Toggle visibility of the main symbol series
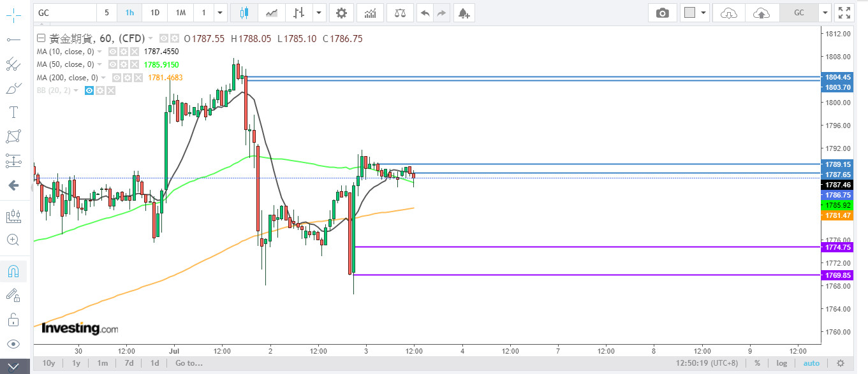 [x=164, y=38]
